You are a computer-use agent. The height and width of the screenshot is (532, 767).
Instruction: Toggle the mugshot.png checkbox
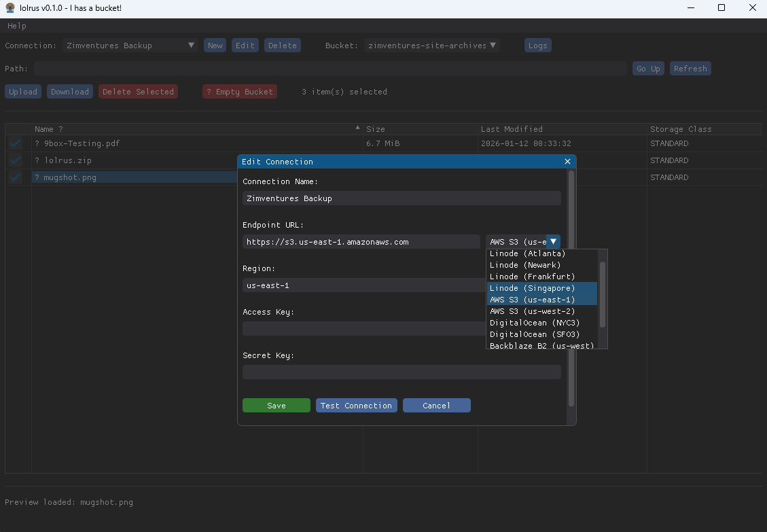coord(16,177)
